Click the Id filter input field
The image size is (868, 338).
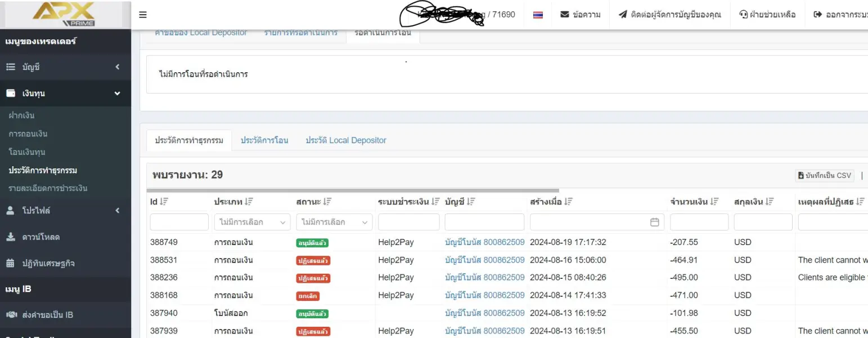179,222
